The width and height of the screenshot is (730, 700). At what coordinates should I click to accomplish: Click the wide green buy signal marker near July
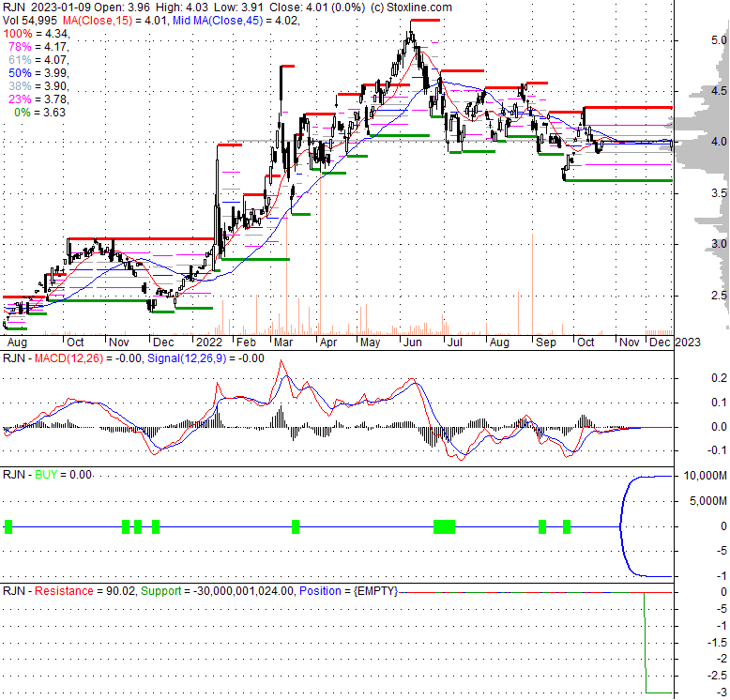click(444, 526)
